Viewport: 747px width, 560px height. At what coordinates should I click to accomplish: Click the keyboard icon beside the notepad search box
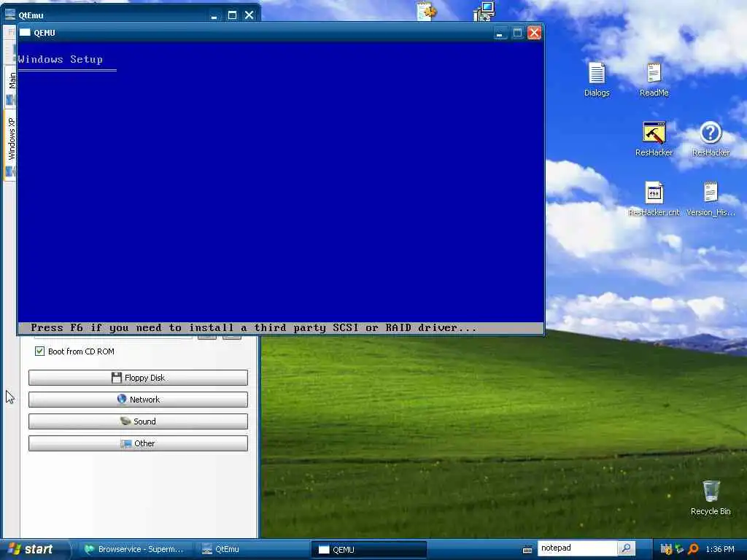(527, 550)
